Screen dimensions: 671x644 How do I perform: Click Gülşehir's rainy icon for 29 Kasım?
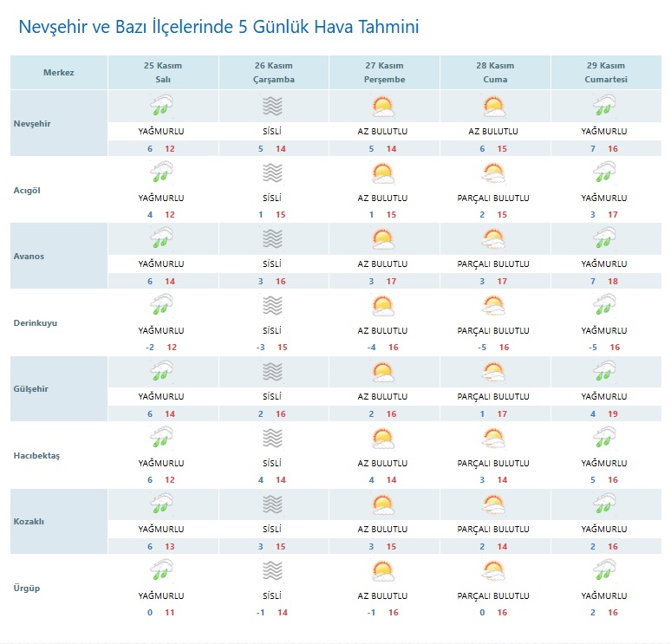pos(604,372)
